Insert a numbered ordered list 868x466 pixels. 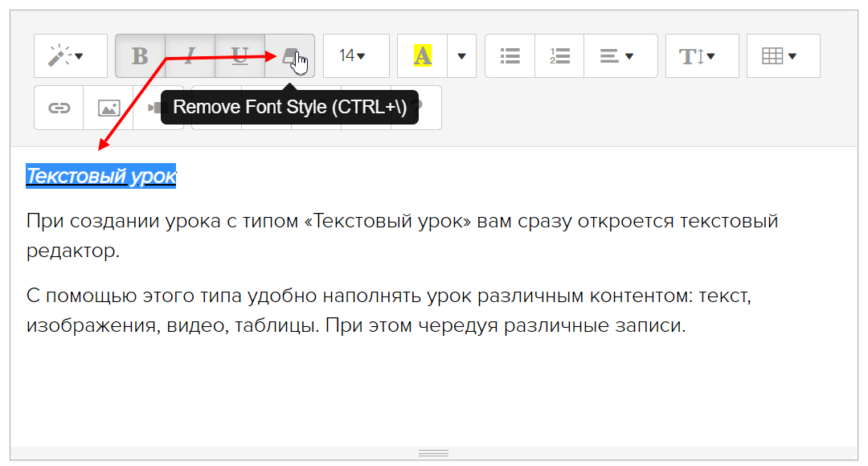coord(559,56)
